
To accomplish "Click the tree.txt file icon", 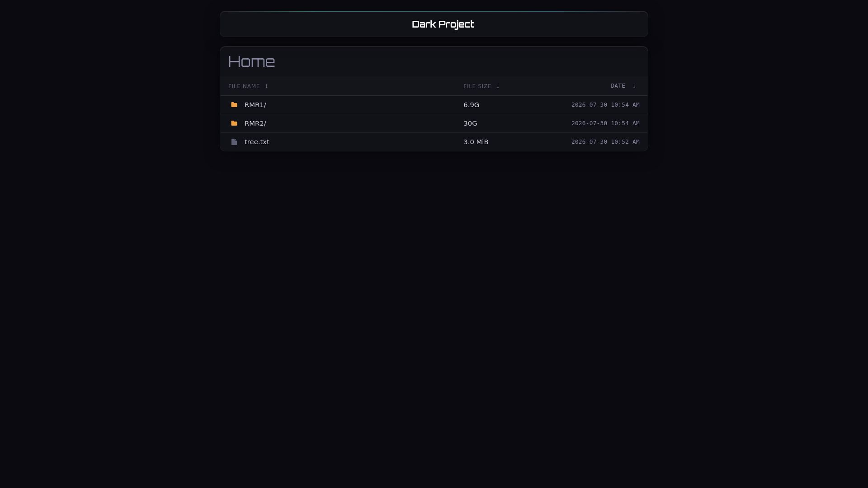I will click(x=234, y=142).
